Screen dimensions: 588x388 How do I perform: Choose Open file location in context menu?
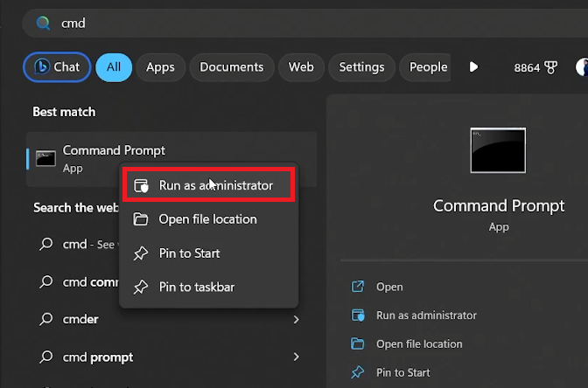point(208,219)
